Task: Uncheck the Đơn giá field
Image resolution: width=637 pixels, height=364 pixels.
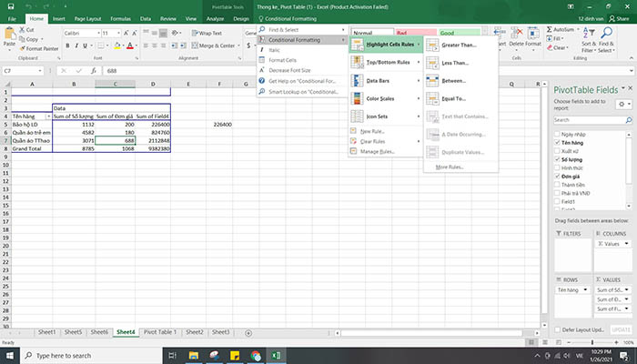Action: [x=557, y=177]
